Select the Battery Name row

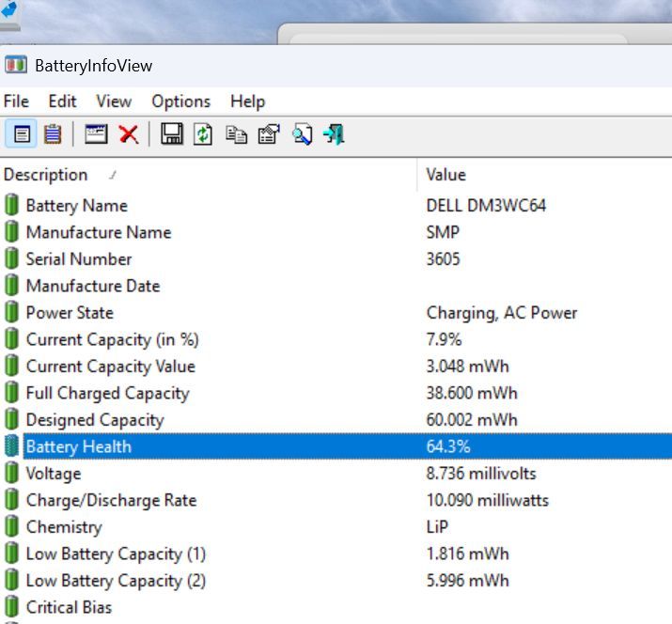[76, 206]
